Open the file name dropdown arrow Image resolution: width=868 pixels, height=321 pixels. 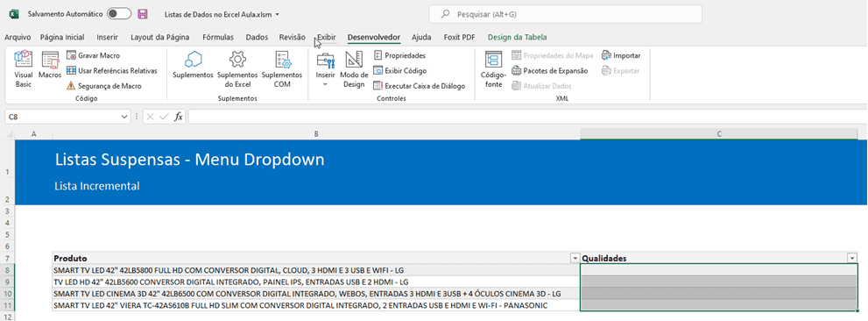click(278, 14)
